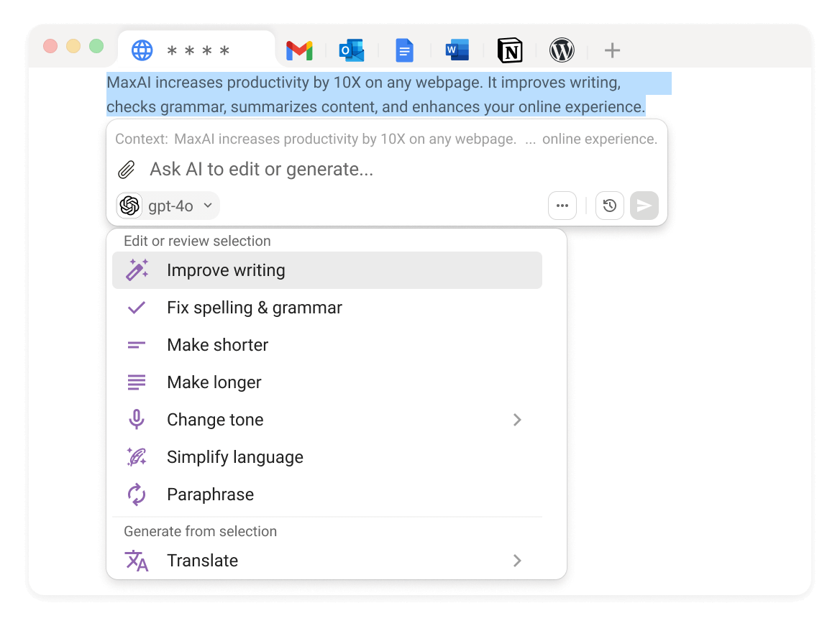Open the three-dot more options button
Viewport: 840px width, 621px height.
pos(562,206)
